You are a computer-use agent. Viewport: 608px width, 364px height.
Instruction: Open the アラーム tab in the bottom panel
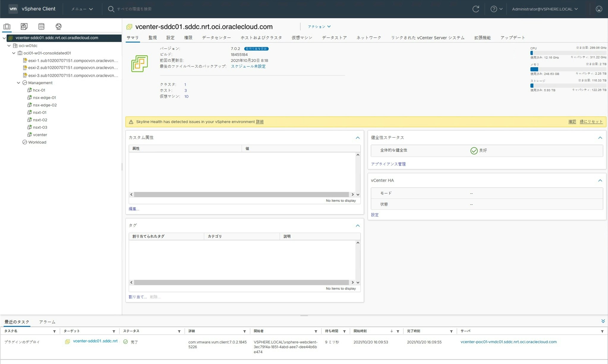pyautogui.click(x=47, y=322)
